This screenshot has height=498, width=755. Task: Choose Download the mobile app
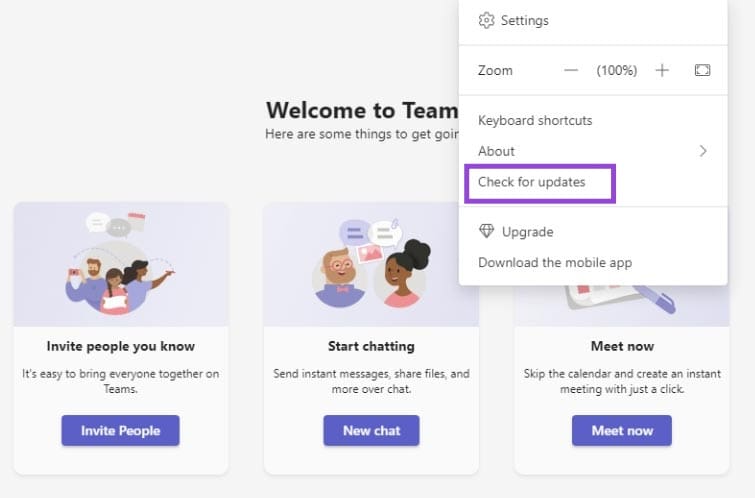coord(555,262)
